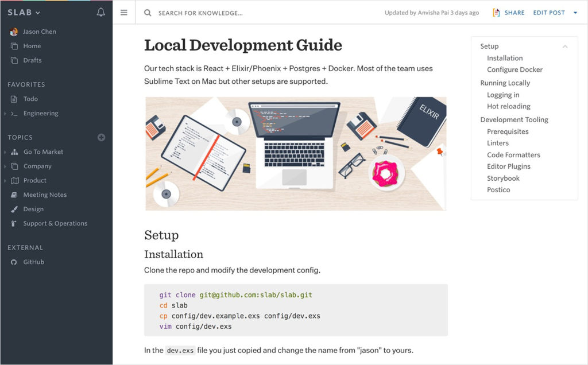
Task: Expand the Go To Market topic
Action: click(x=5, y=152)
